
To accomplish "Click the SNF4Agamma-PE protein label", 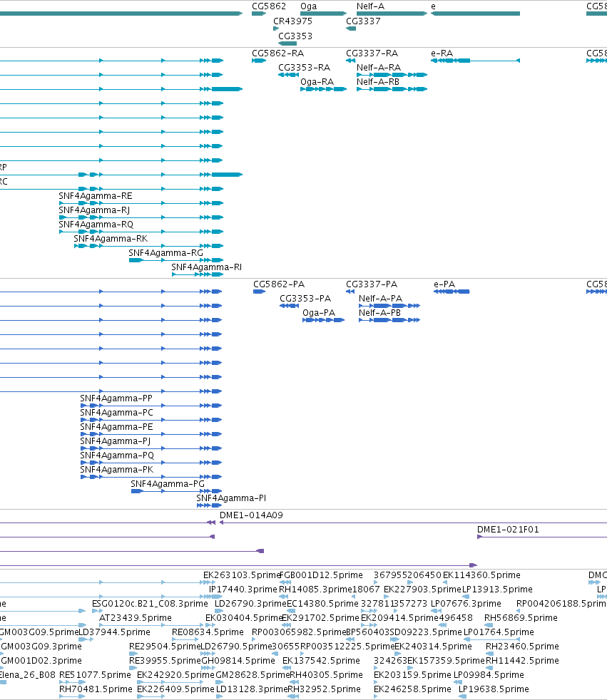I will pyautogui.click(x=116, y=427).
